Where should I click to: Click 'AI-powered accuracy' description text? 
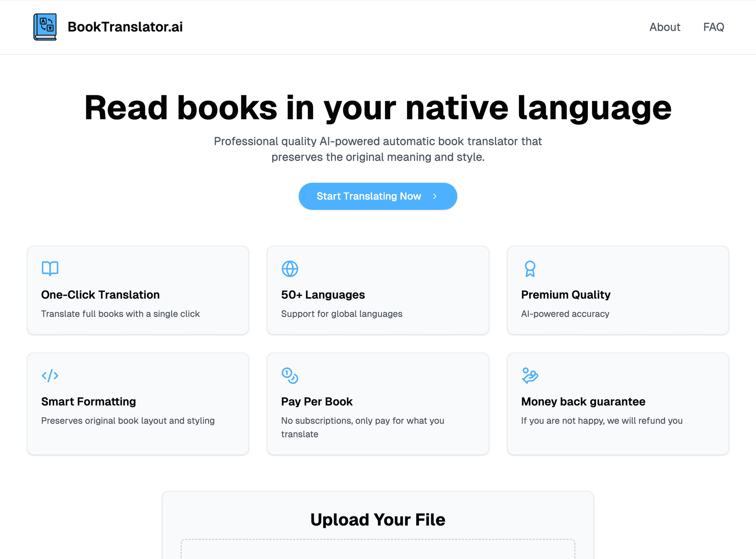click(x=565, y=314)
